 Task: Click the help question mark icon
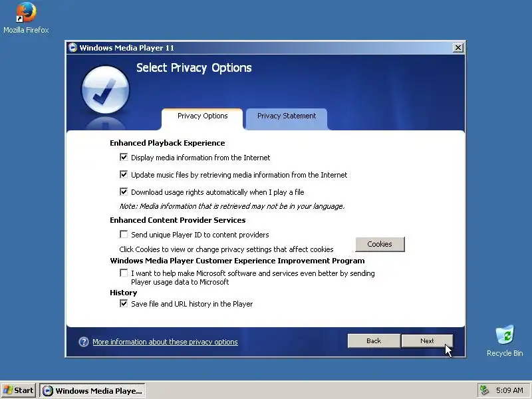coord(84,342)
